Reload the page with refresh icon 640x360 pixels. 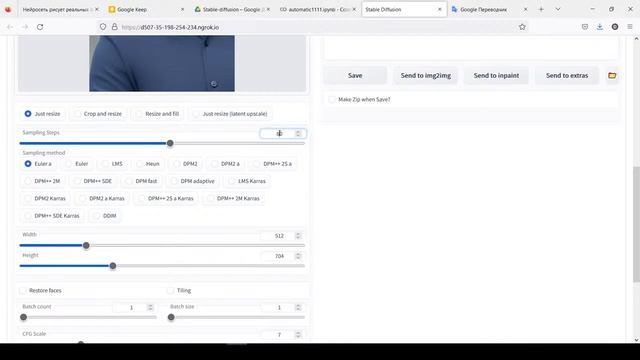point(40,27)
